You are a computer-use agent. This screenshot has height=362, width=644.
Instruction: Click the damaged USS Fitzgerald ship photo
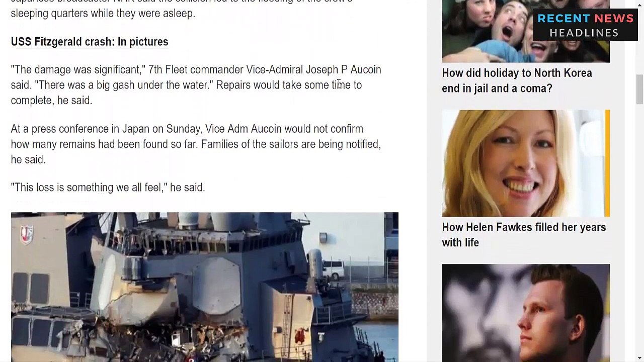click(204, 287)
